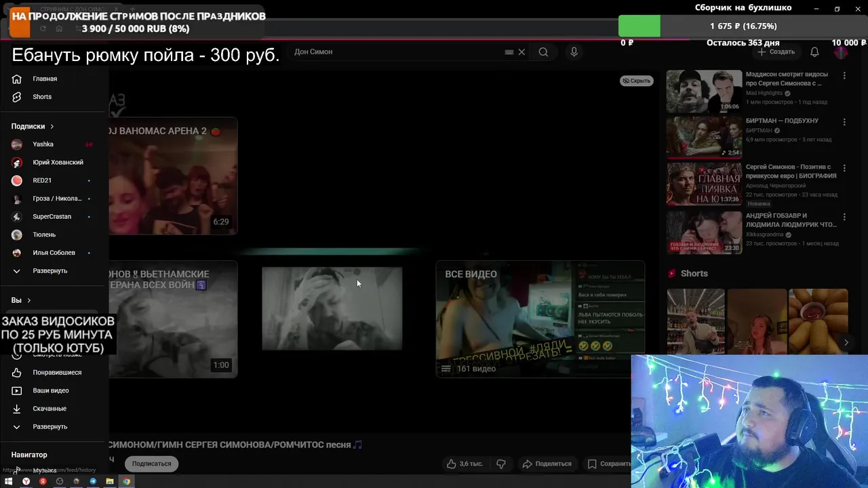The height and width of the screenshot is (488, 868).
Task: Play the DJ ВАНОМАС АРЕНА 2 end-screen video
Action: 173,176
